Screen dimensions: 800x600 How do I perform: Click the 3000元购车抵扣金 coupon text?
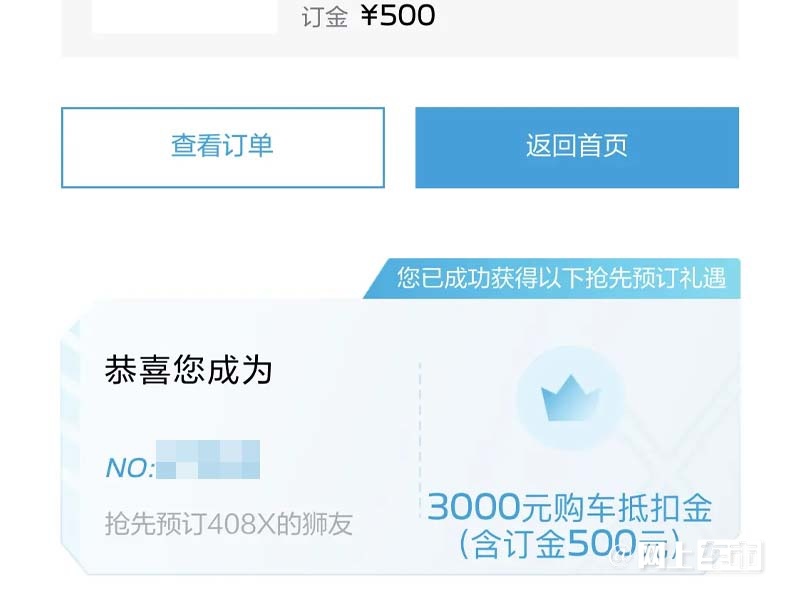pyautogui.click(x=570, y=508)
